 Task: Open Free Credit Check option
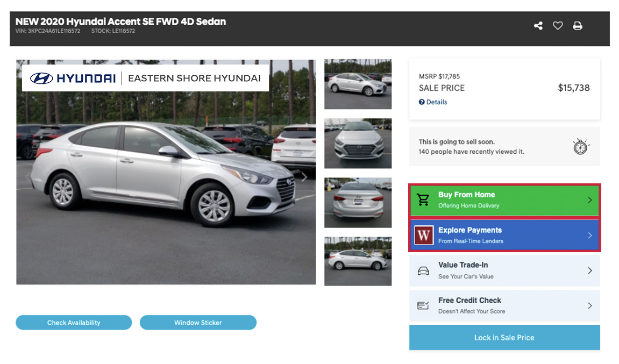click(504, 305)
